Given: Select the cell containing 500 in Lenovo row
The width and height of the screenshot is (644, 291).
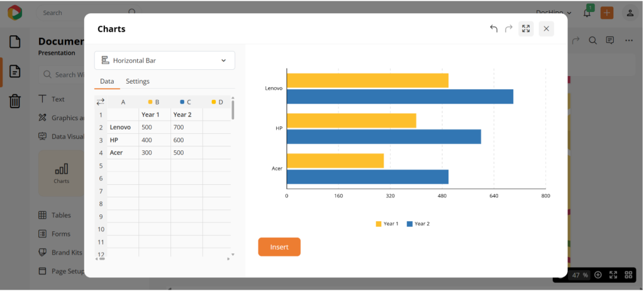Looking at the screenshot, I should pos(155,127).
